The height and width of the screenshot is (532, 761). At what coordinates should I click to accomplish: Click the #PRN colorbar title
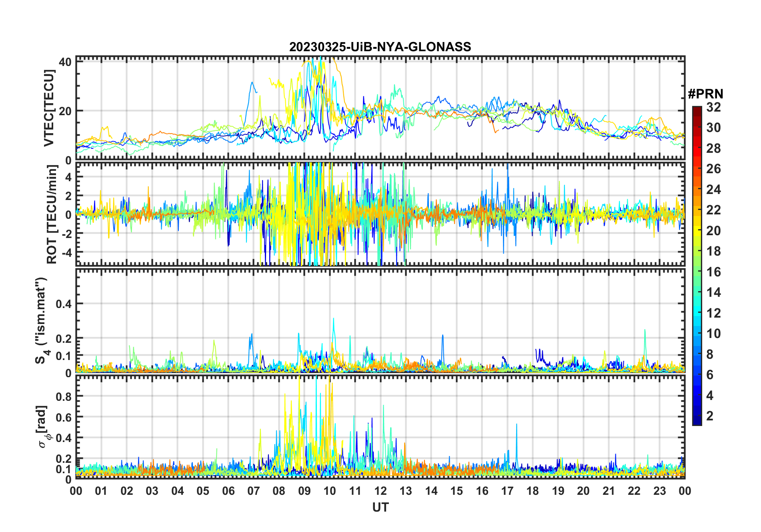click(x=705, y=94)
